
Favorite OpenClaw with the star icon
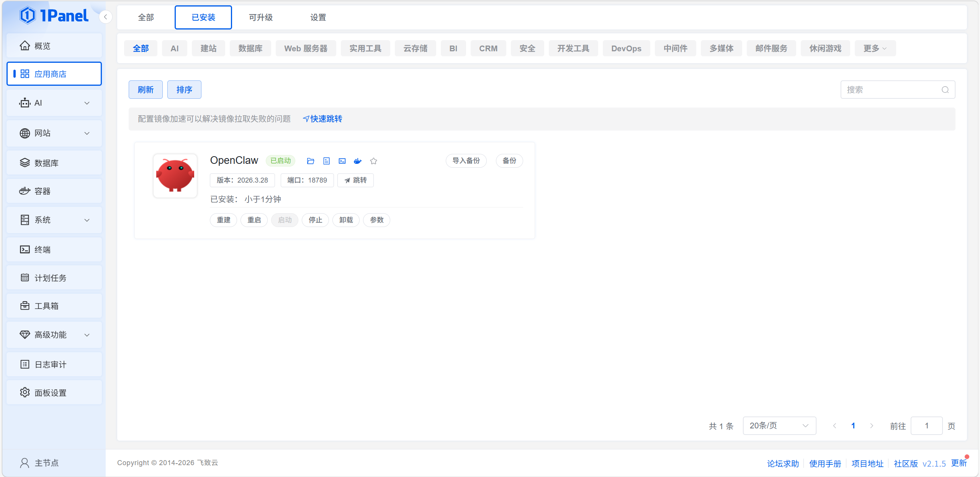[374, 161]
